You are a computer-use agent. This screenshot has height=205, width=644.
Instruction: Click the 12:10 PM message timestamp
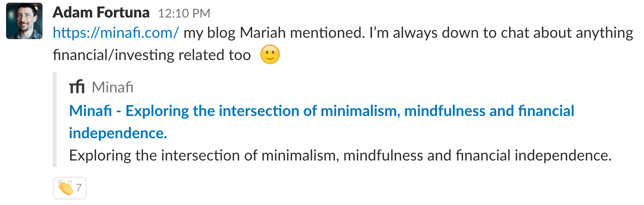[184, 13]
